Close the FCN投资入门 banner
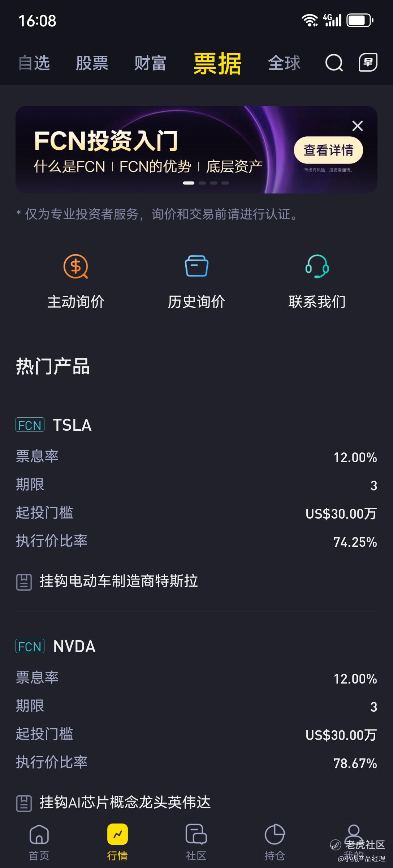 (x=357, y=126)
